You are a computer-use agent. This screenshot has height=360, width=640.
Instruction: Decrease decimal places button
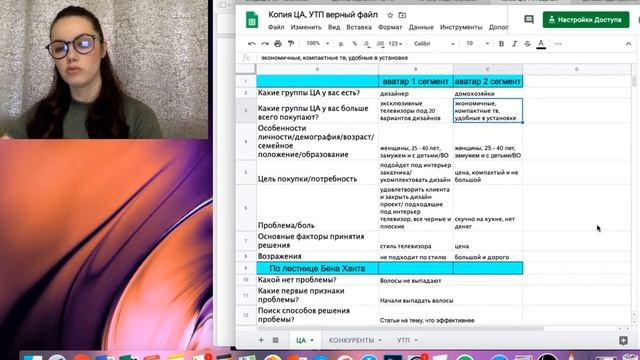click(367, 44)
